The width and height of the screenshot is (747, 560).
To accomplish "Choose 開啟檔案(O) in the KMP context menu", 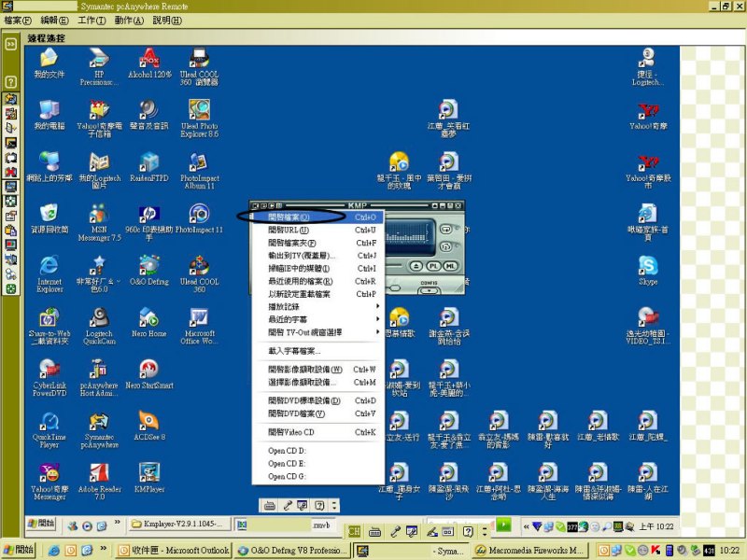I will coord(317,217).
